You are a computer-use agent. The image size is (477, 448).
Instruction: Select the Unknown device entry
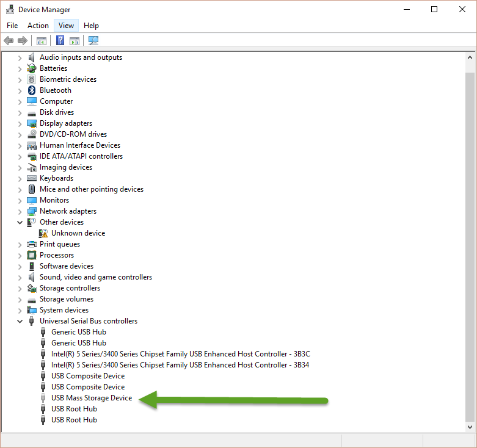tap(78, 233)
